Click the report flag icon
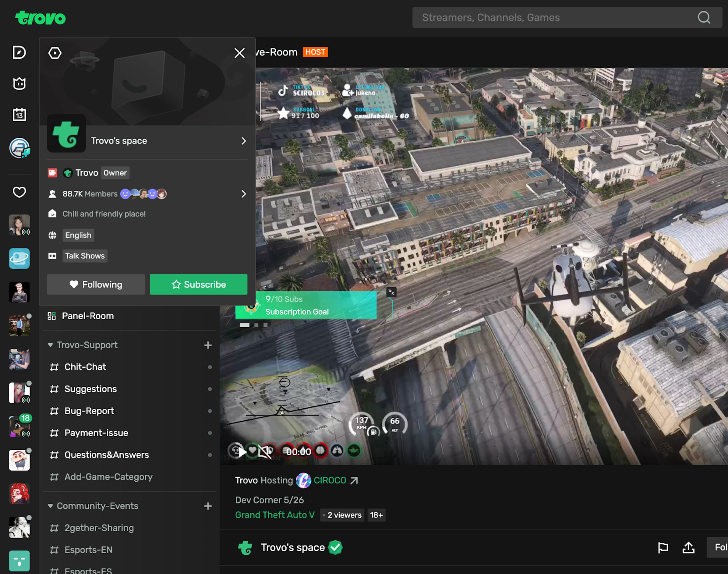The height and width of the screenshot is (574, 728). (x=663, y=548)
